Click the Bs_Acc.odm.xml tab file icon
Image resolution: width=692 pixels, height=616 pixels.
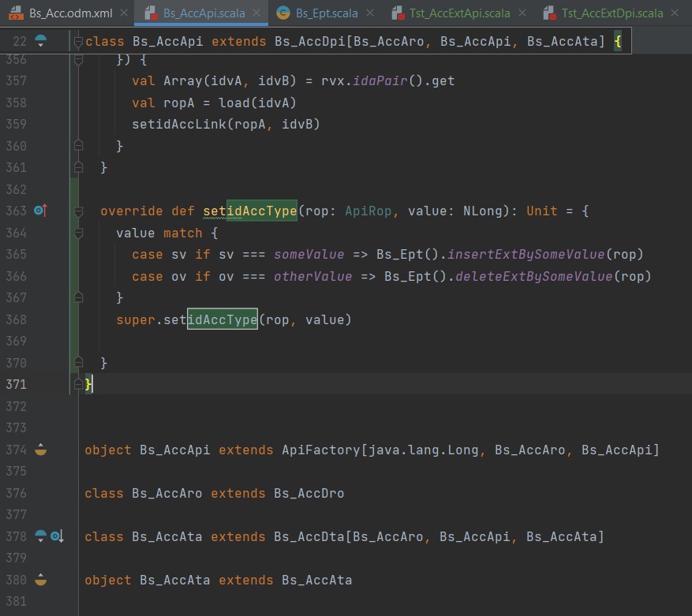click(16, 13)
